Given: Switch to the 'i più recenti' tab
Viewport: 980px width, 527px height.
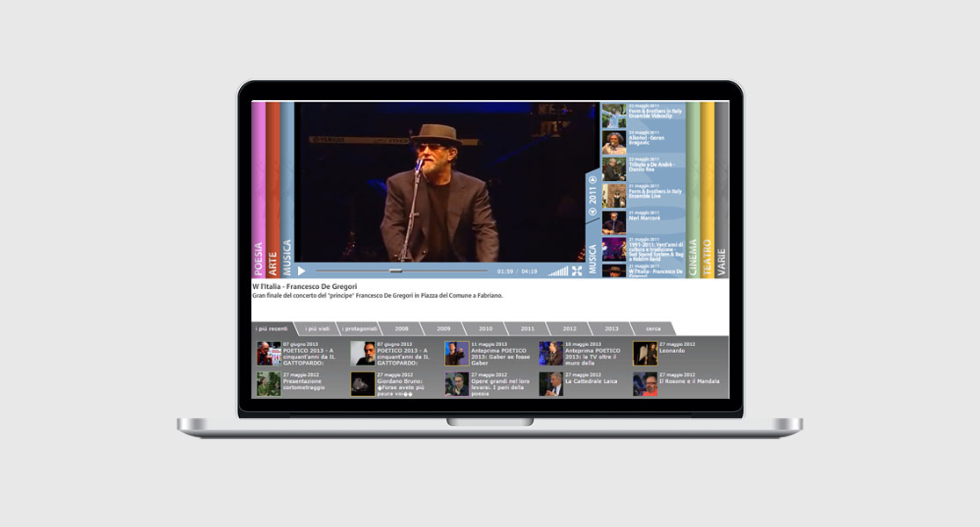Looking at the screenshot, I should (x=272, y=328).
